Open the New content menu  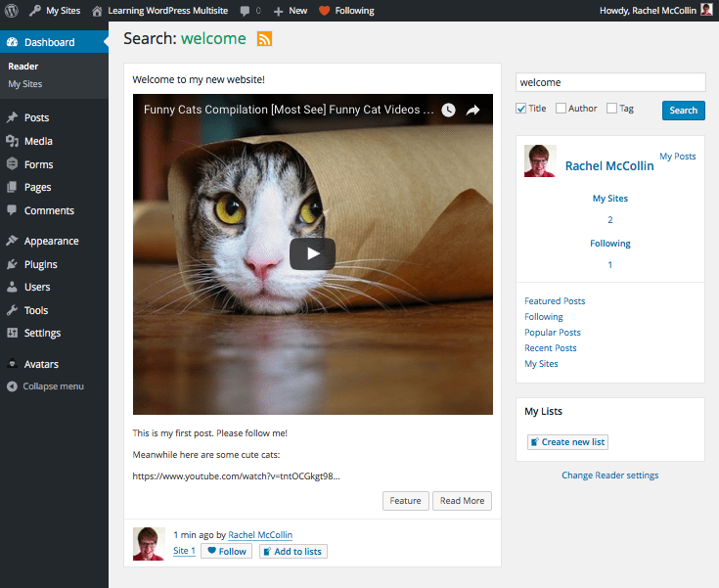[291, 11]
